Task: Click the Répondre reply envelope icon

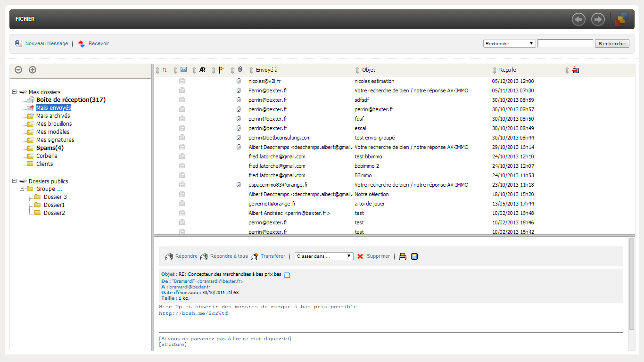Action: point(169,256)
